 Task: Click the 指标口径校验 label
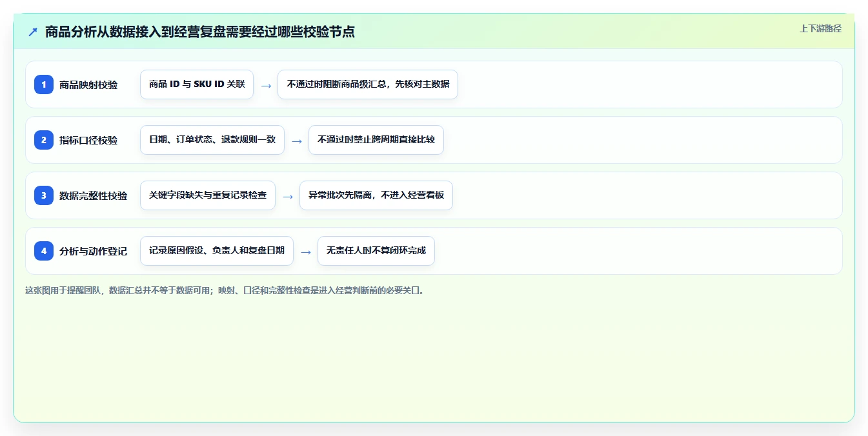pyautogui.click(x=88, y=141)
